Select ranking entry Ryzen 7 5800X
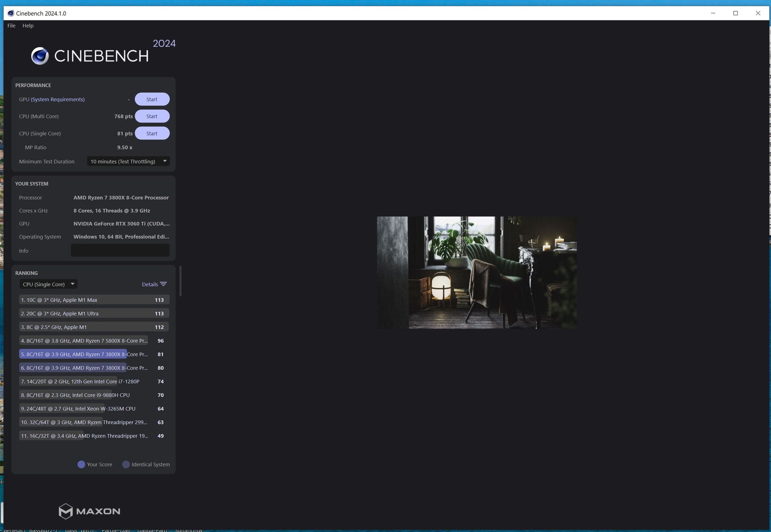Viewport: 771px width, 532px height. (x=94, y=341)
